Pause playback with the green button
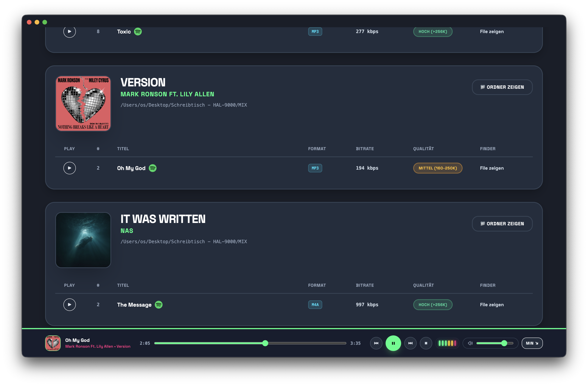The image size is (588, 386). (393, 343)
